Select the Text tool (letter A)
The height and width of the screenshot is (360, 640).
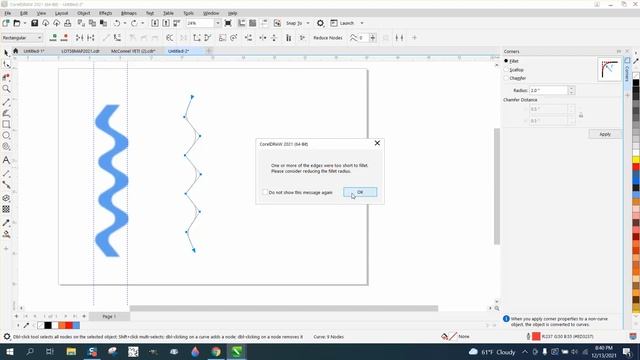[x=7, y=160]
